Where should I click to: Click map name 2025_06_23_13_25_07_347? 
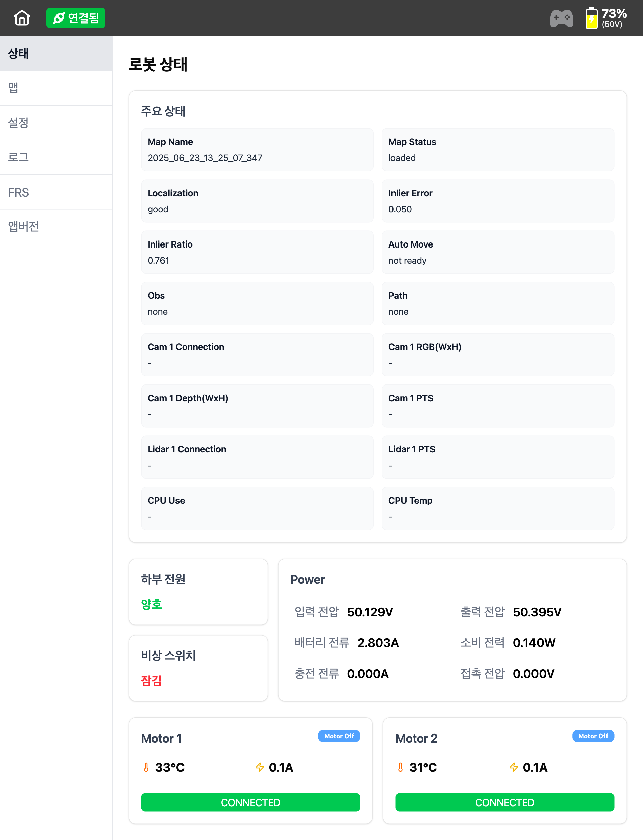point(205,158)
